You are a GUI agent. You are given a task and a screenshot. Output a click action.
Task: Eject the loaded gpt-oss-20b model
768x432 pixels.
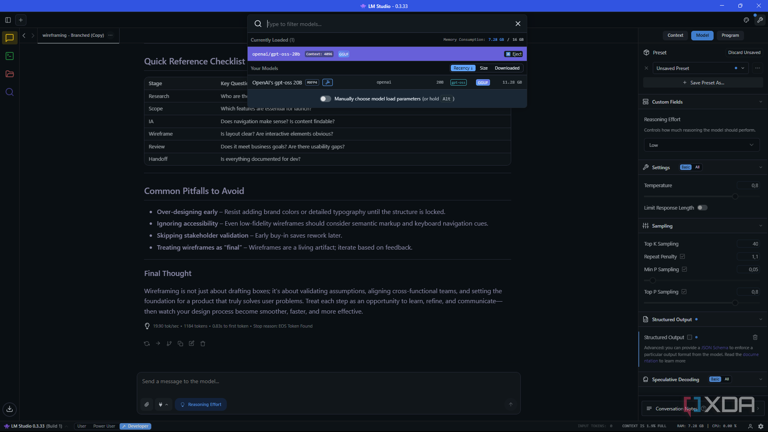(x=513, y=54)
